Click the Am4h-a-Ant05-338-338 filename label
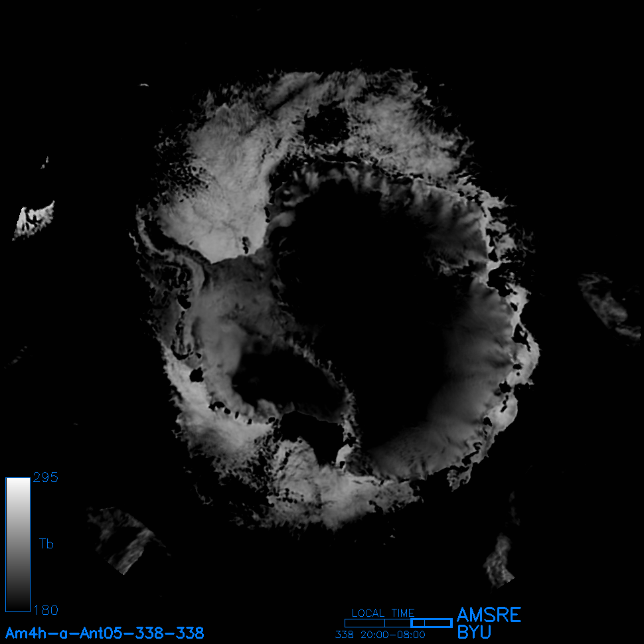644x644 pixels. point(104,633)
